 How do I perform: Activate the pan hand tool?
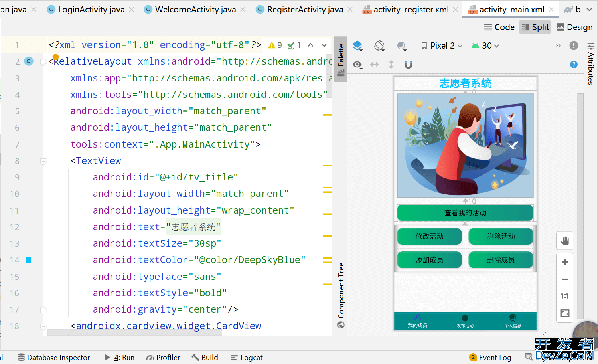565,241
